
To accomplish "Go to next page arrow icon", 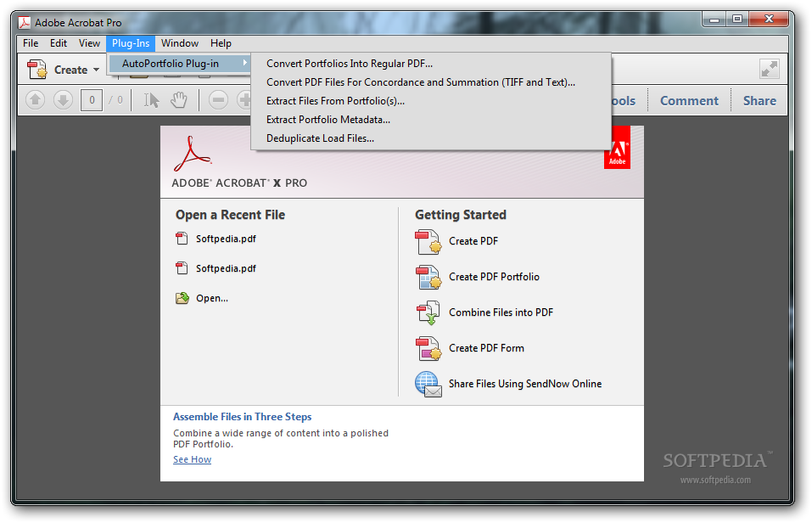I will coord(63,99).
